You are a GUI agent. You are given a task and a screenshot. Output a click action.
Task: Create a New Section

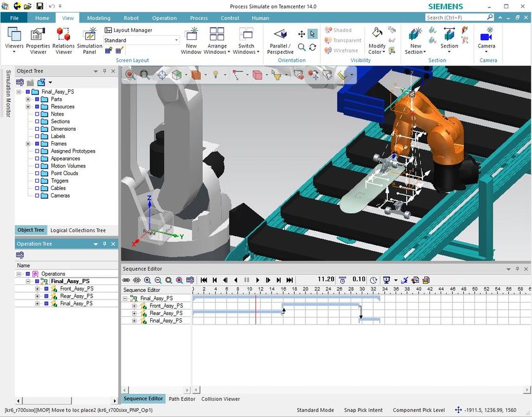coord(415,41)
